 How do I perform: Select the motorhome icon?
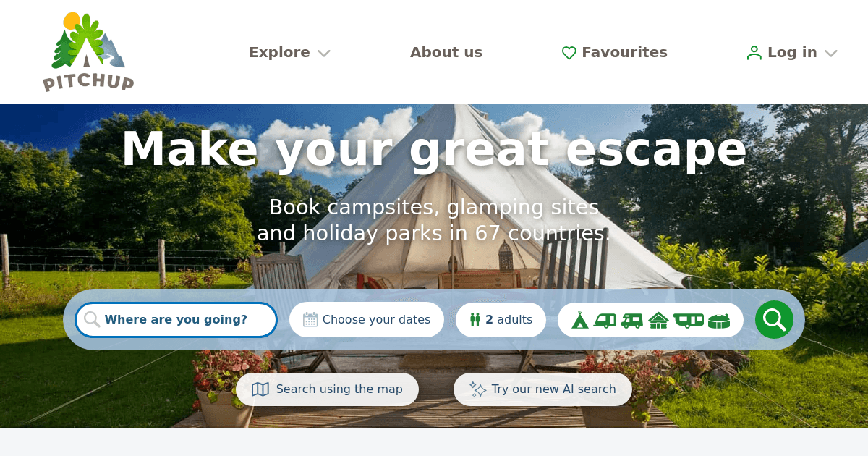pyautogui.click(x=631, y=320)
